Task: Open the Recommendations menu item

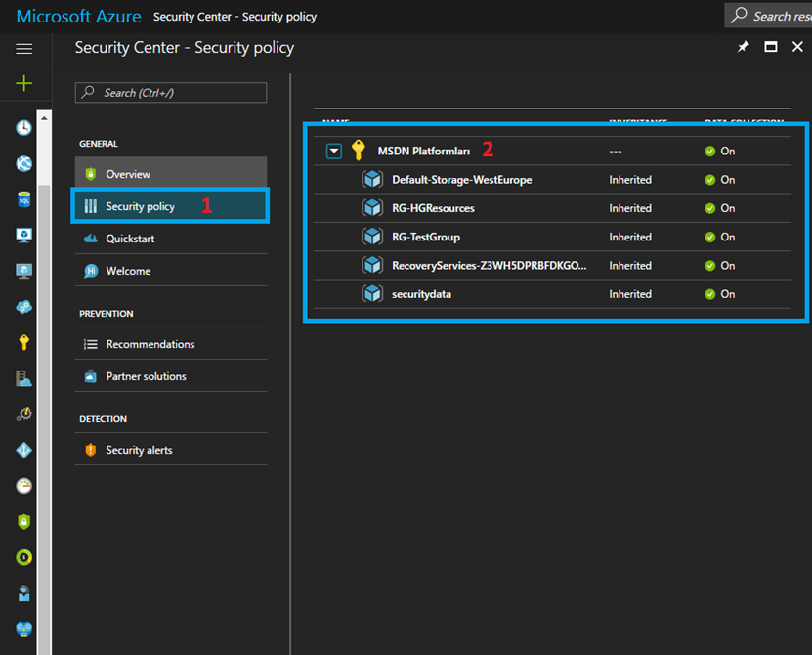Action: coord(171,344)
